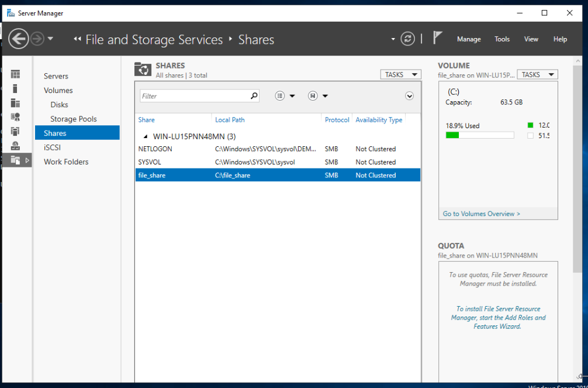This screenshot has width=588, height=388.
Task: Click the Add Roles and Features Wizard link
Action: coord(498,318)
